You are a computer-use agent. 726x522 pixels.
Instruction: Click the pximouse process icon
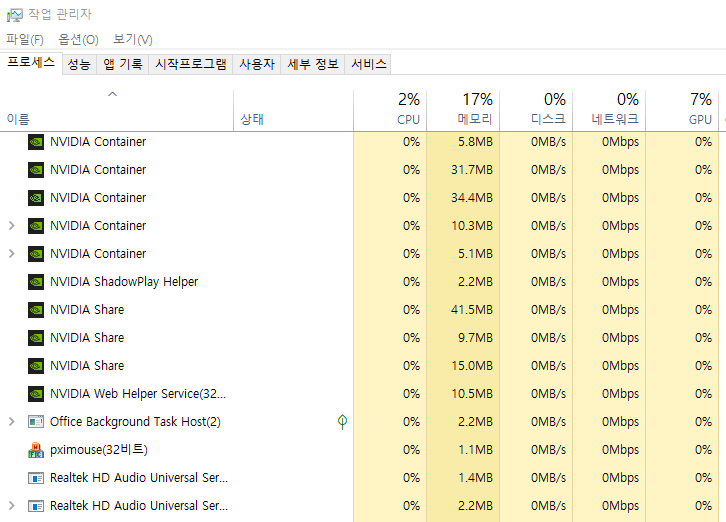point(36,450)
